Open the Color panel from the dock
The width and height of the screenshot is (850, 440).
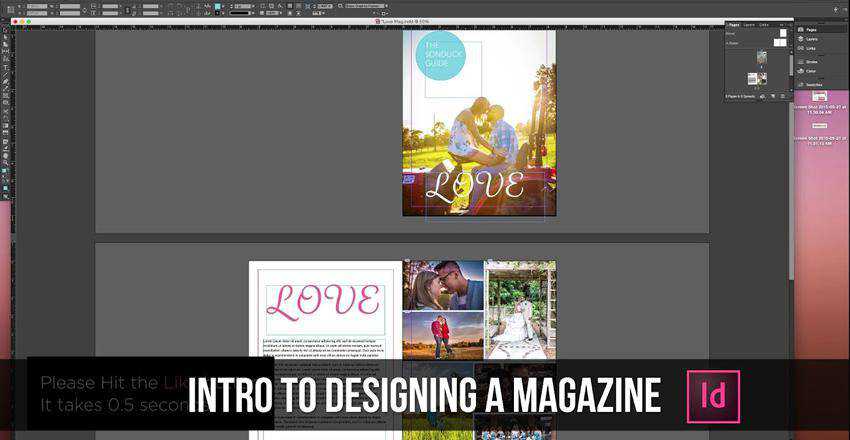(x=810, y=72)
